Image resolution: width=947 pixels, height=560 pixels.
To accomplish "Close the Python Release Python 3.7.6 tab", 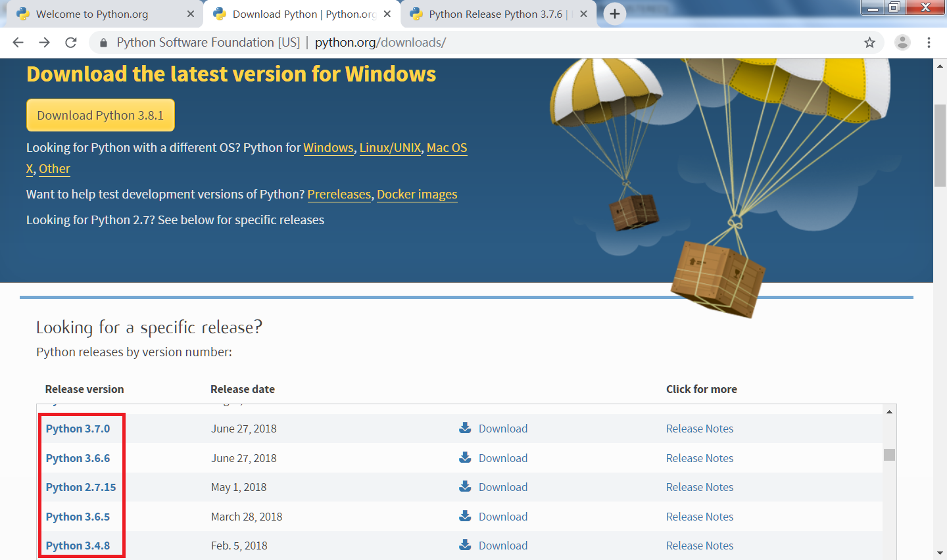I will pos(583,14).
